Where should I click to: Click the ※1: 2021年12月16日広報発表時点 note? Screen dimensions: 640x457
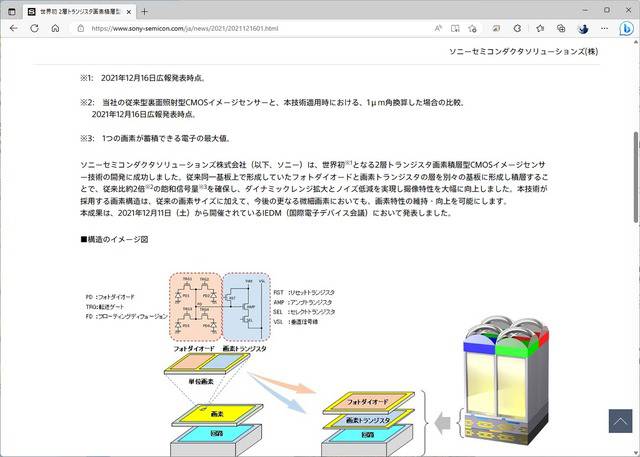[x=143, y=78]
